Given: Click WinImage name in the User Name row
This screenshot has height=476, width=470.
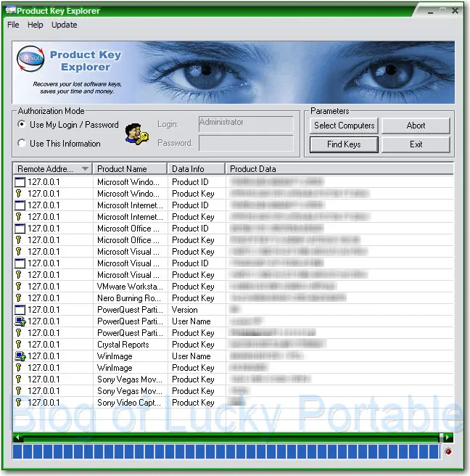Looking at the screenshot, I should click(x=115, y=356).
